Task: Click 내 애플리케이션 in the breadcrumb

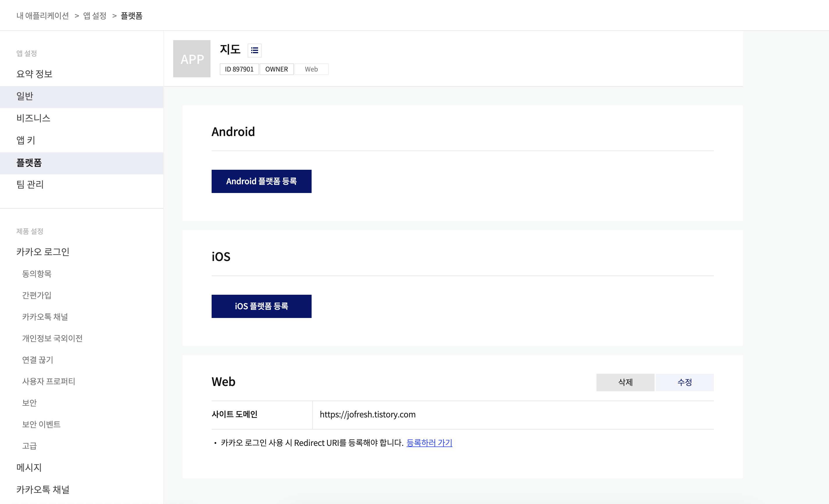Action: (43, 16)
